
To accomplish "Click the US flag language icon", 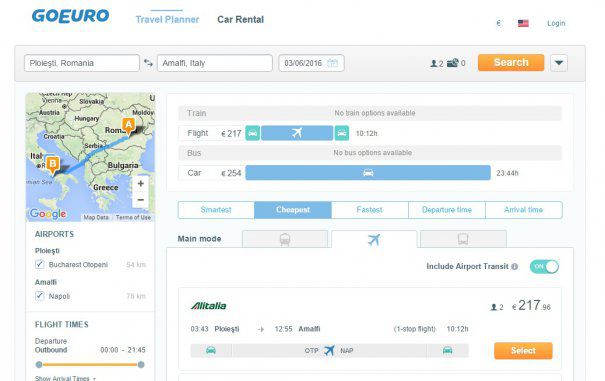I will click(523, 23).
